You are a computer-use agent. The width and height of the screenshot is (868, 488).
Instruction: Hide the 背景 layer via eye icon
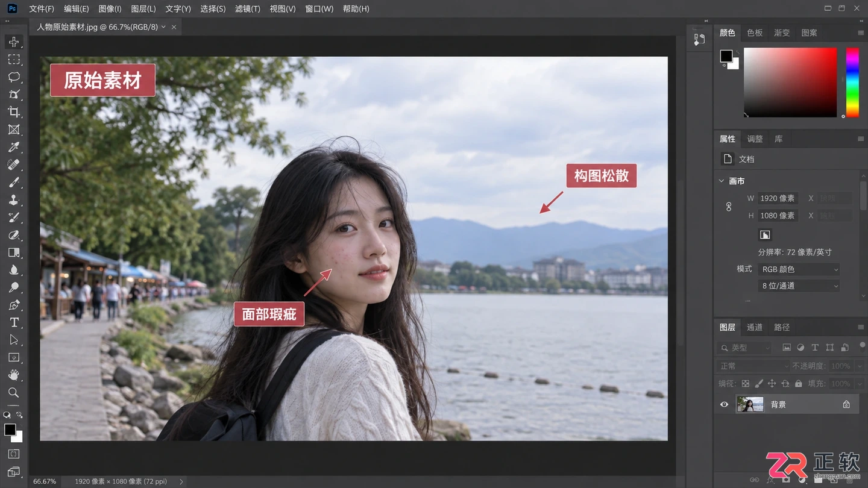(725, 404)
